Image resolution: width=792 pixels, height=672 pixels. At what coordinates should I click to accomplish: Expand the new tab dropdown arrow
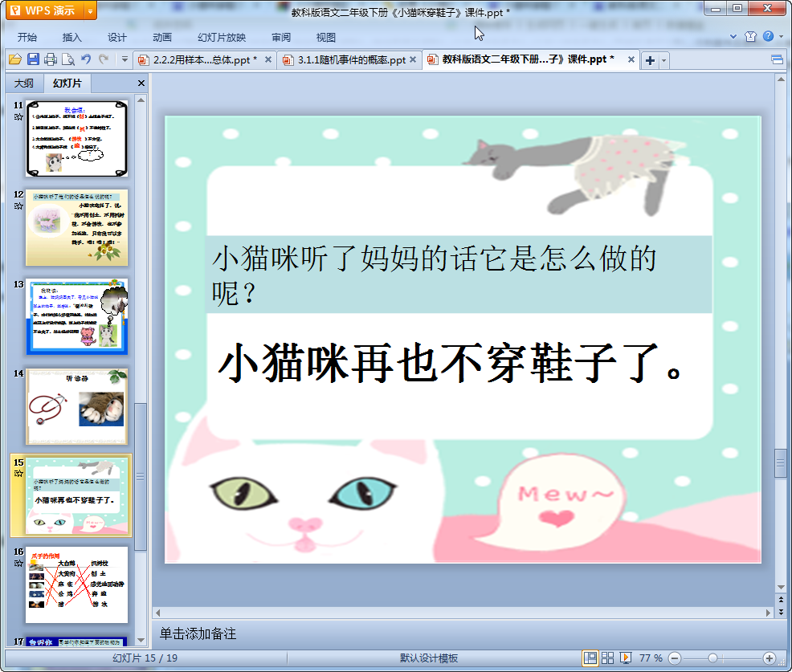[x=663, y=61]
